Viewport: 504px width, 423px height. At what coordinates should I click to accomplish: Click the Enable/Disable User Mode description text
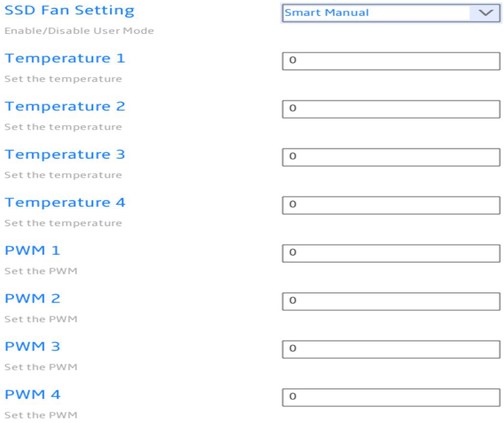(x=79, y=31)
